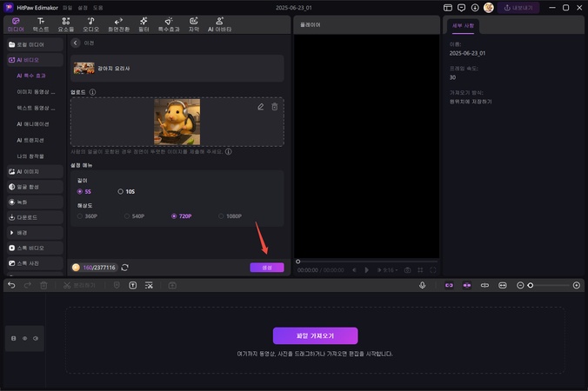Image resolution: width=588 pixels, height=391 pixels.
Task: Open the 특수효과 effects tab
Action: click(x=169, y=24)
